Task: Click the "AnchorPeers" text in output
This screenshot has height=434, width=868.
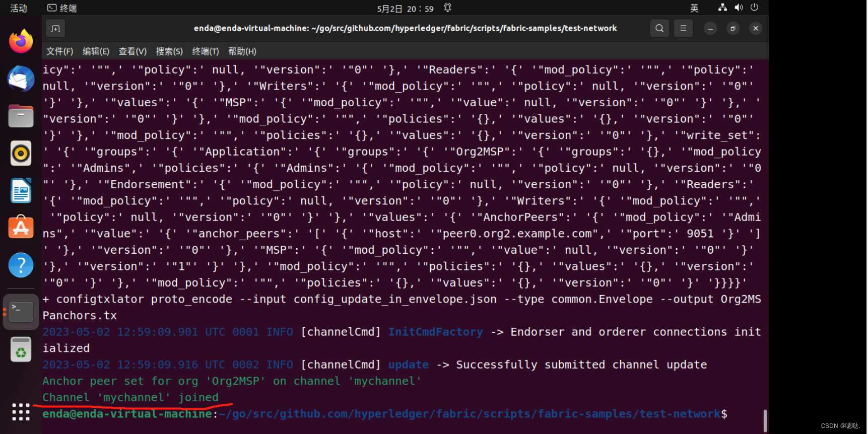Action: [520, 217]
